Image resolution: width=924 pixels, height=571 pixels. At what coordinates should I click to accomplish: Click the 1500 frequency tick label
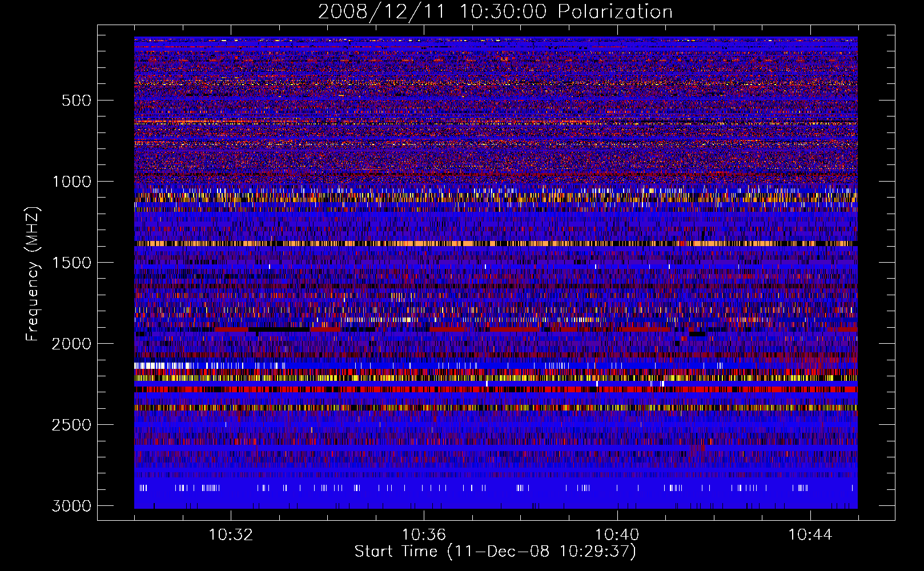click(72, 263)
